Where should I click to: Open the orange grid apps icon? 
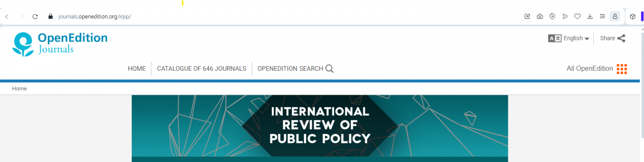[622, 69]
